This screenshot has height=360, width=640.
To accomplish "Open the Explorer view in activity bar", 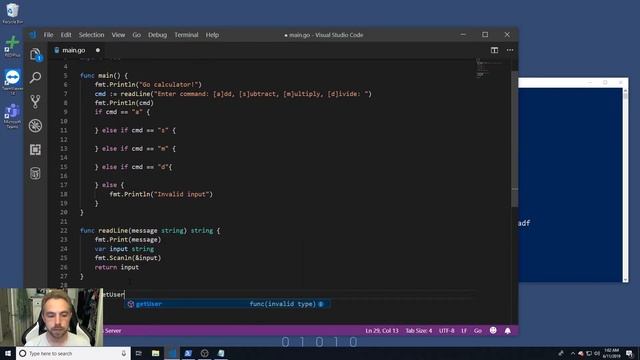I will pos(35,54).
